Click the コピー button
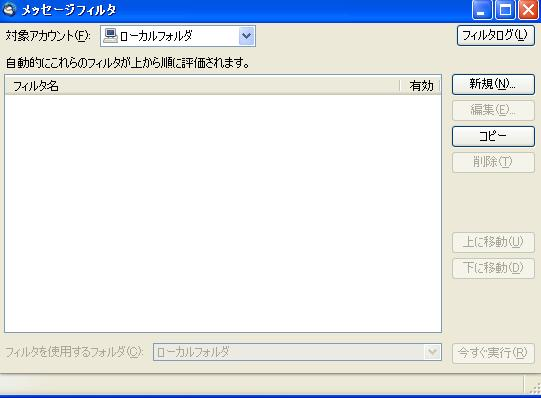The image size is (541, 398). (x=493, y=136)
